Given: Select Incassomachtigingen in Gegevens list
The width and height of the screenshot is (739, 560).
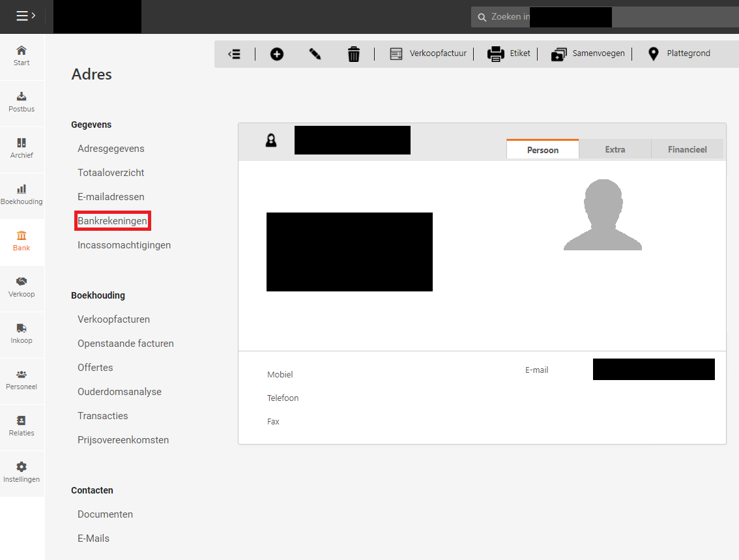Looking at the screenshot, I should click(x=124, y=245).
